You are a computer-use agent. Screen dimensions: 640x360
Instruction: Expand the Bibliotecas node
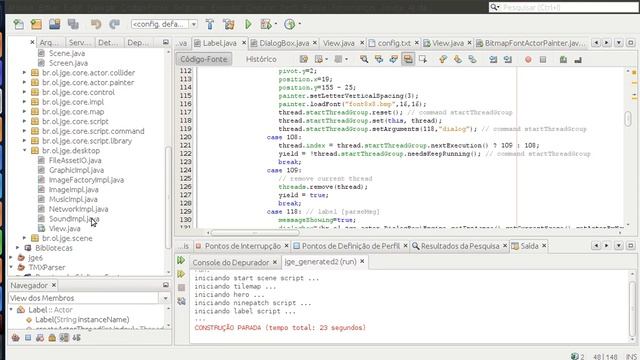pyautogui.click(x=18, y=248)
